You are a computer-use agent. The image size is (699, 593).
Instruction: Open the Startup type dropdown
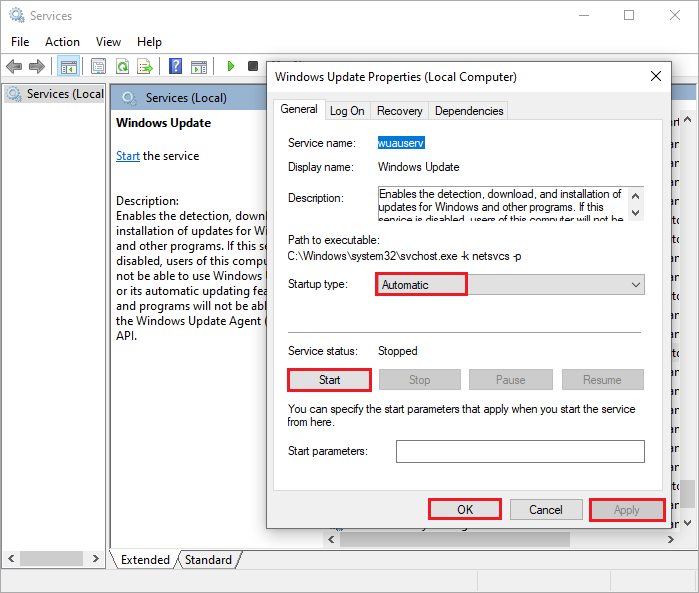click(x=510, y=284)
